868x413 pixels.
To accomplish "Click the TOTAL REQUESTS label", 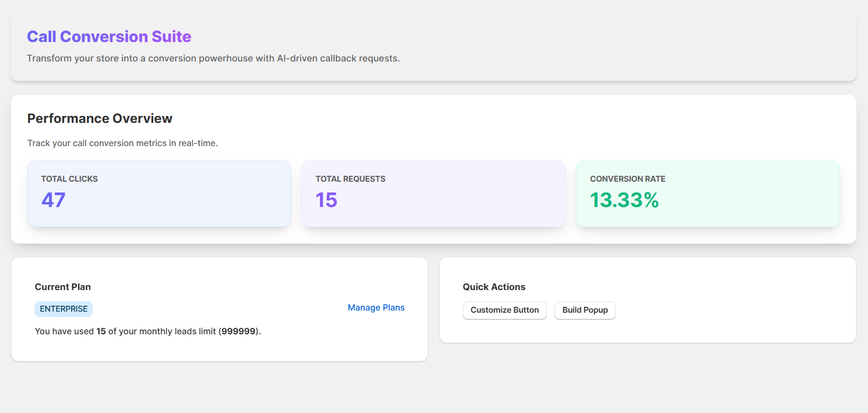I will pos(350,179).
